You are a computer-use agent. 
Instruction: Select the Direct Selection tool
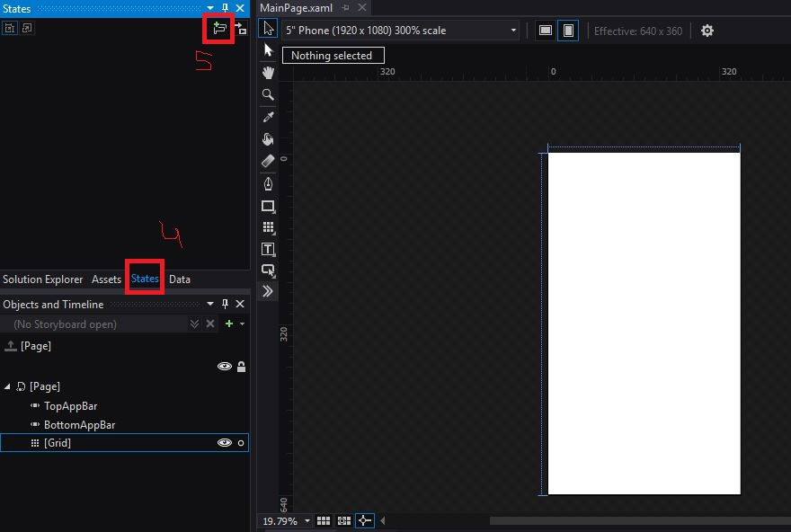(x=268, y=50)
